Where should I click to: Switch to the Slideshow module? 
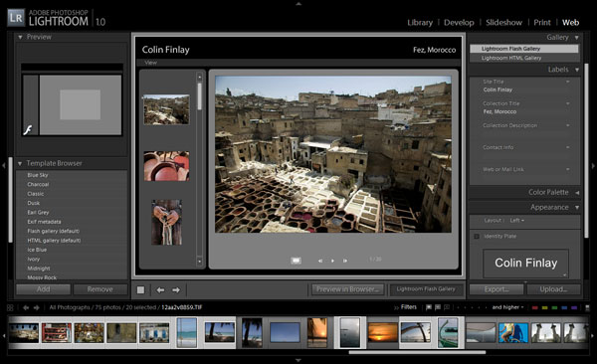tap(503, 23)
